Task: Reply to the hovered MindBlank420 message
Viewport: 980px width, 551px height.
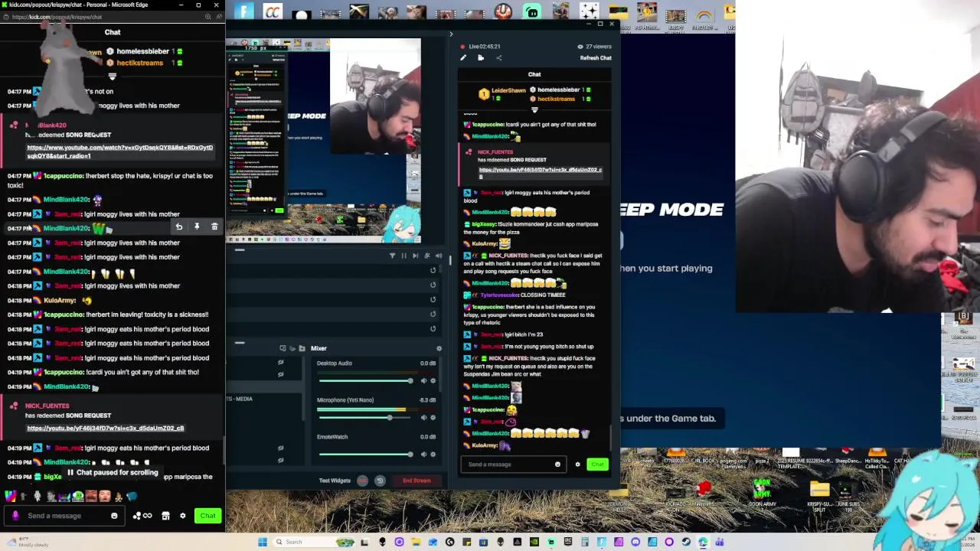Action: 178,227
